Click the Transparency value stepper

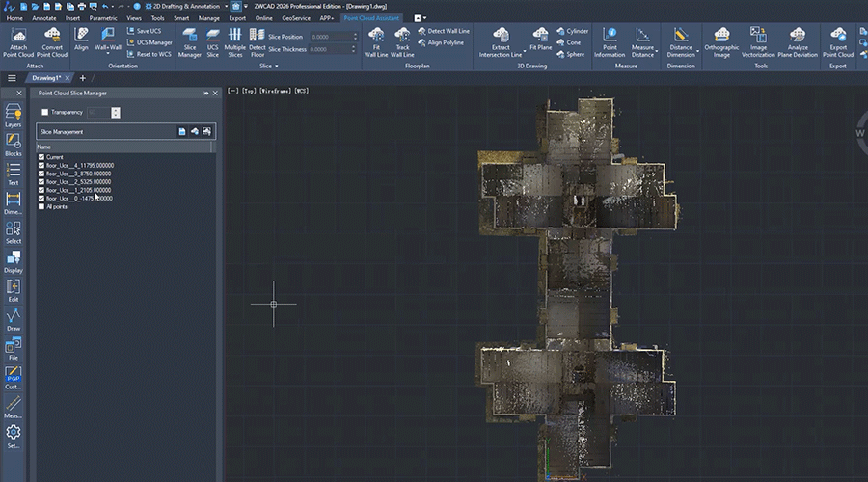(x=115, y=113)
